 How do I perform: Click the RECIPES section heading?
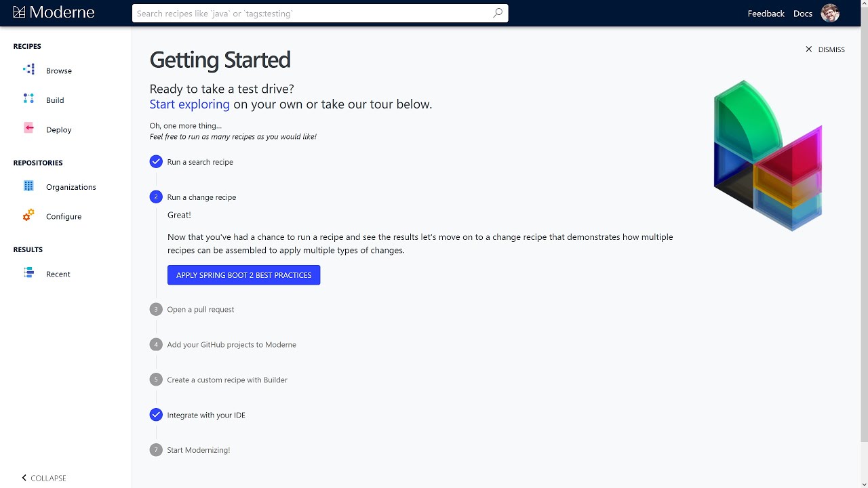click(27, 46)
